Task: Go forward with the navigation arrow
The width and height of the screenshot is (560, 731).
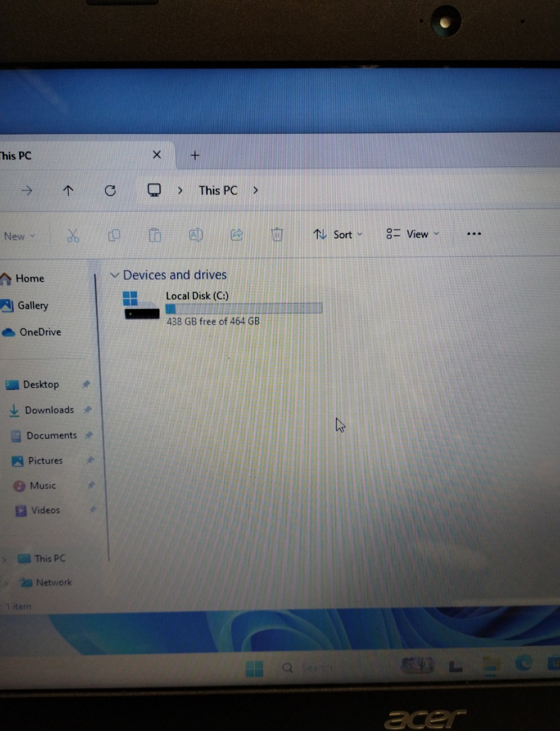Action: [x=27, y=190]
